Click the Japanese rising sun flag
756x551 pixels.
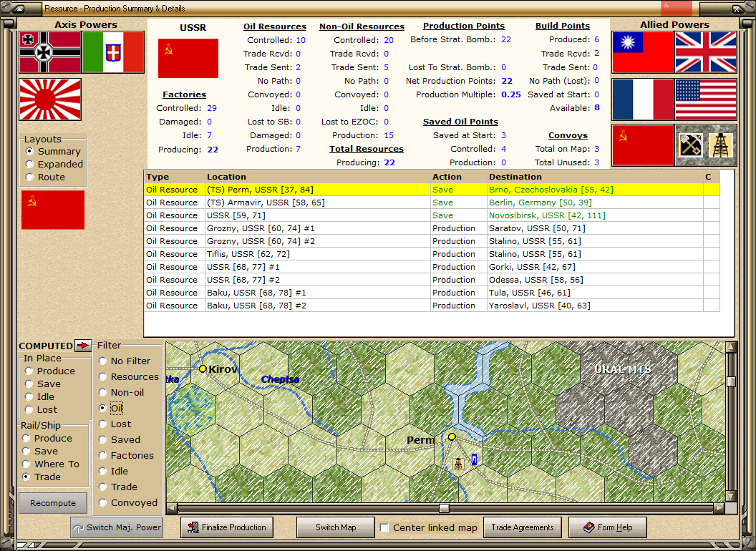tap(50, 99)
